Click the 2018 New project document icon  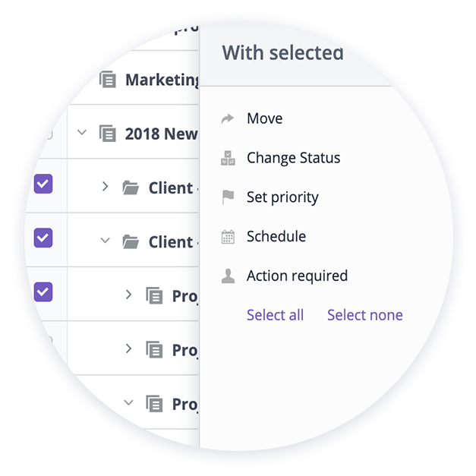pos(108,134)
